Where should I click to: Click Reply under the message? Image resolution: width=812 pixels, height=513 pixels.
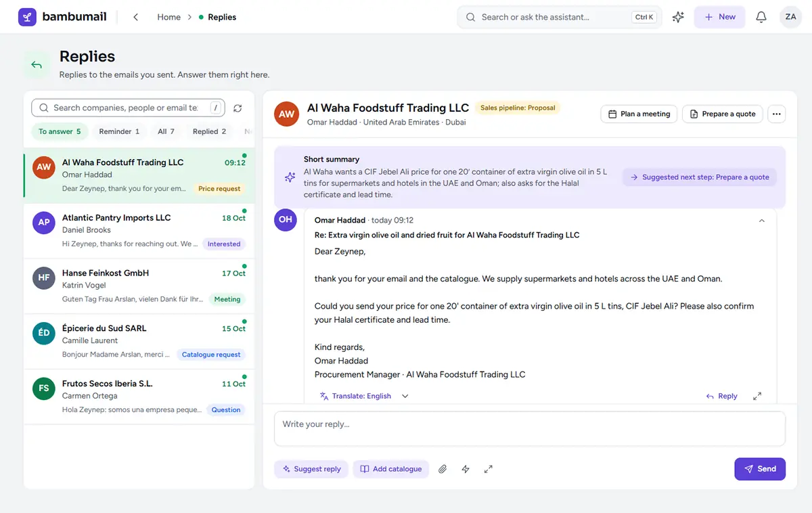pyautogui.click(x=722, y=396)
